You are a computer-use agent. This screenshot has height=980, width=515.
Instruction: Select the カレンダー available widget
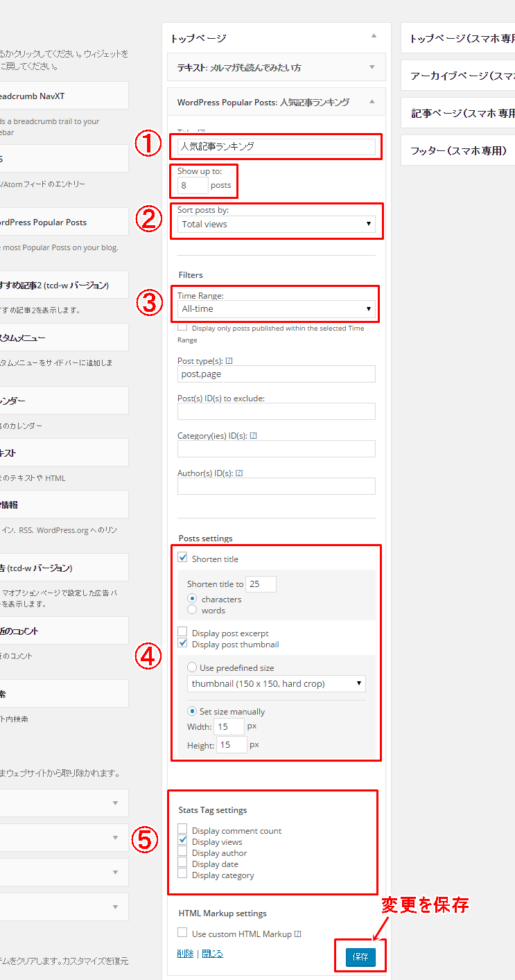(64, 401)
